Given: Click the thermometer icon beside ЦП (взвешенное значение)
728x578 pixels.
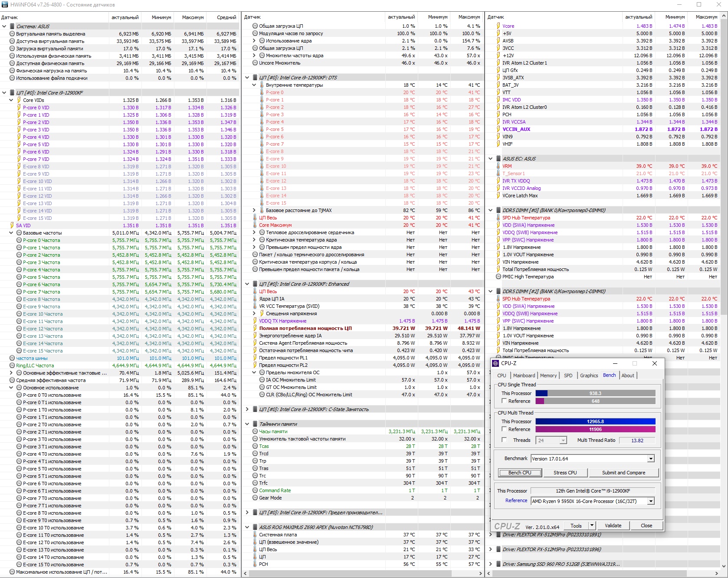Looking at the screenshot, I should (255, 542).
